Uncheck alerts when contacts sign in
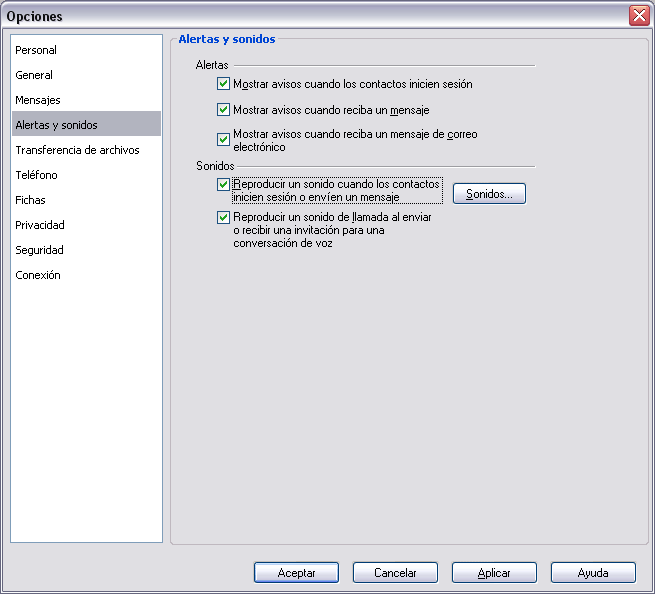Viewport: 655px width, 594px height. pos(223,84)
